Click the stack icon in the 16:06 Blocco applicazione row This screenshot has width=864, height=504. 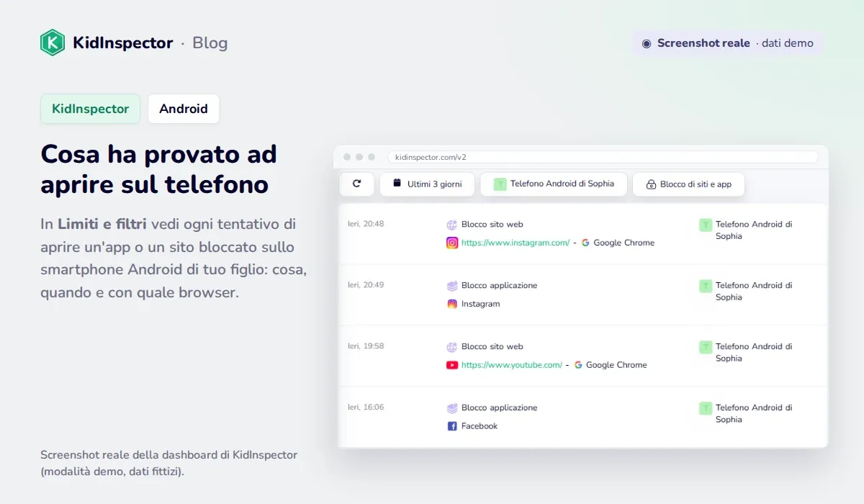click(452, 408)
